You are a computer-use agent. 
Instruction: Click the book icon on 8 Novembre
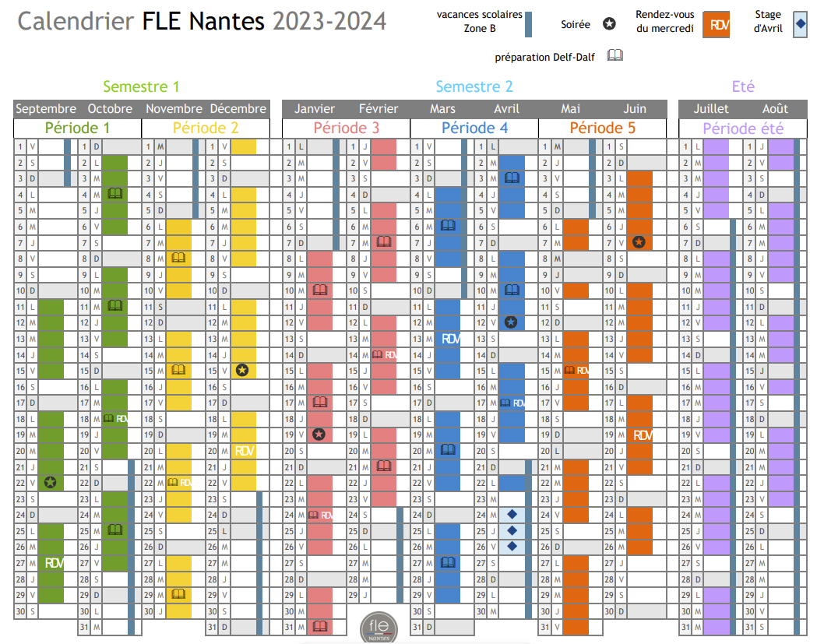178,258
